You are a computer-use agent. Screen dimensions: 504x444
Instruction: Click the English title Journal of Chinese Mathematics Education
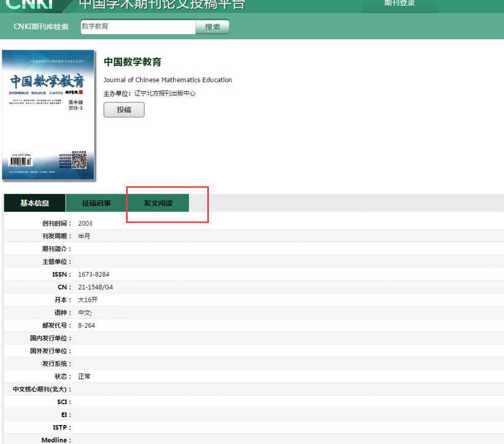pyautogui.click(x=167, y=80)
